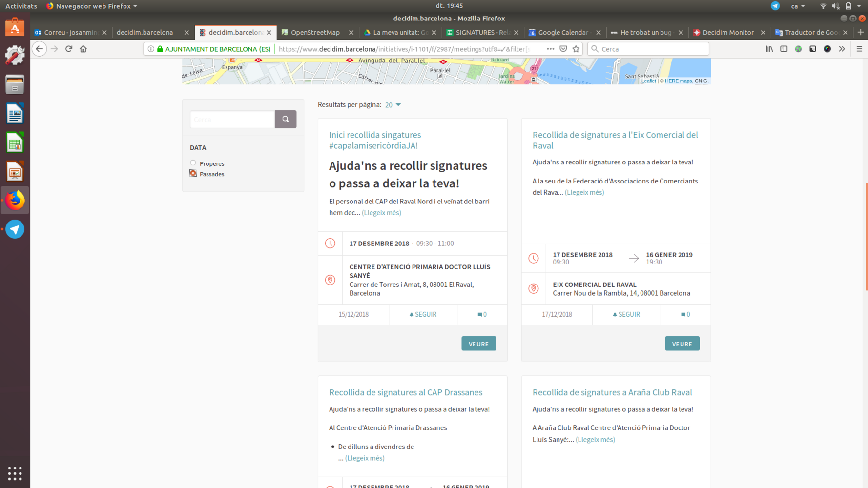Open Telegram from the Ubuntu dock
The width and height of the screenshot is (868, 488).
click(x=15, y=229)
